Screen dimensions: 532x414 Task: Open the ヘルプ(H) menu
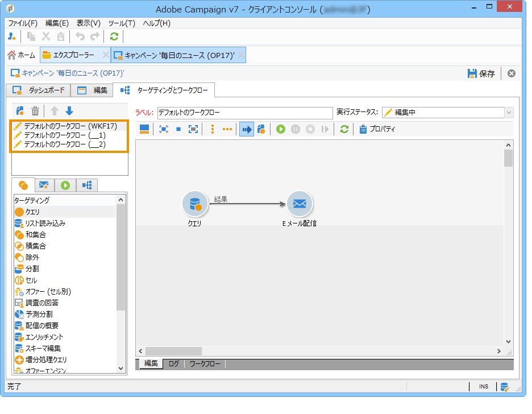click(157, 23)
